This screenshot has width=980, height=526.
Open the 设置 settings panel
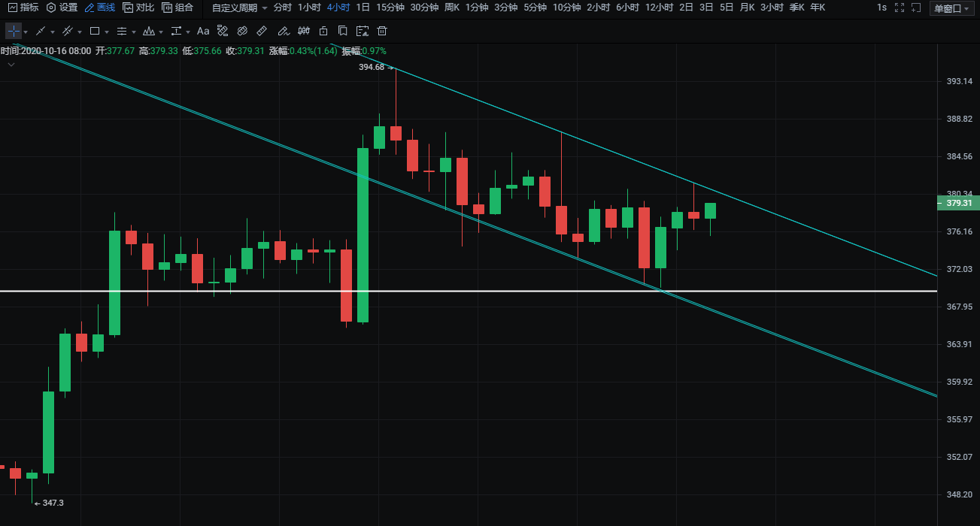[x=62, y=8]
